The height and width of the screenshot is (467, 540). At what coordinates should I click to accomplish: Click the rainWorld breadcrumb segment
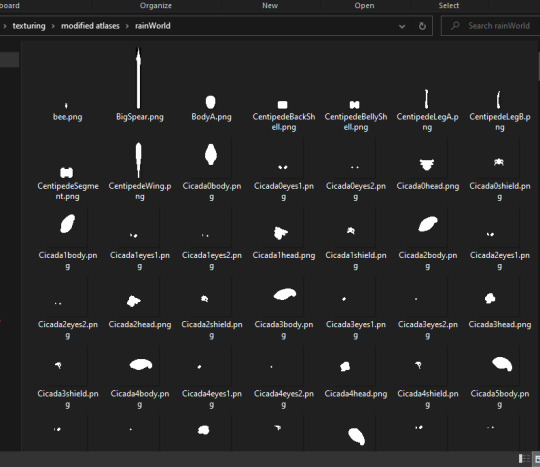[x=153, y=26]
